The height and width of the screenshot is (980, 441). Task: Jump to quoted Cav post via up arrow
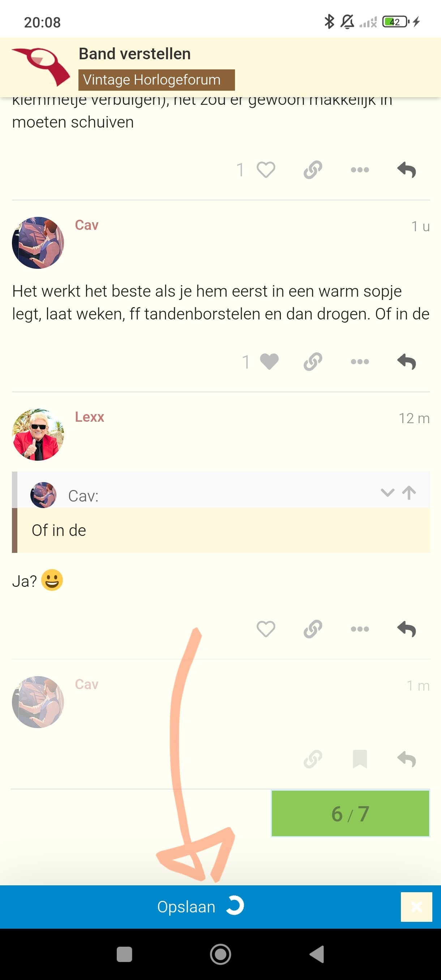[409, 493]
